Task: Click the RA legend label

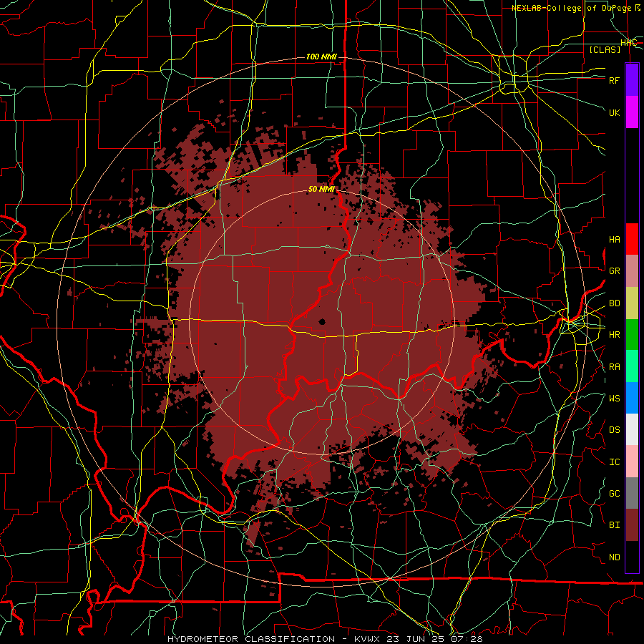Action: coord(615,367)
